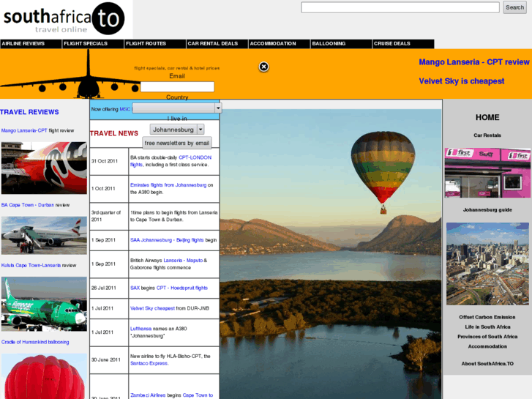Open About SouthAfrica.TO link
This screenshot has width=532, height=399.
pyautogui.click(x=487, y=364)
